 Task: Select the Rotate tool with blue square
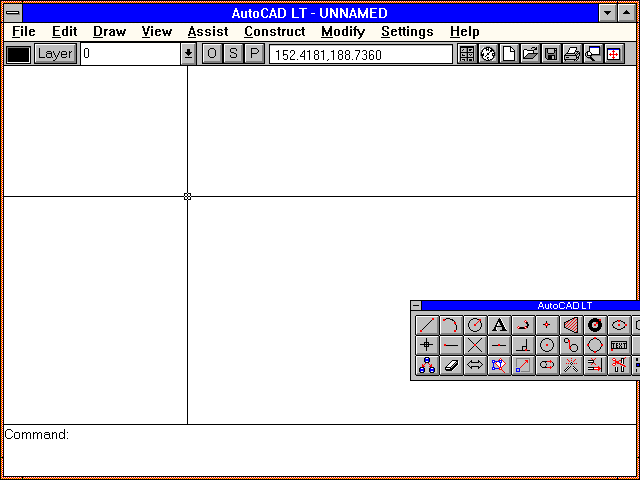pyautogui.click(x=499, y=365)
